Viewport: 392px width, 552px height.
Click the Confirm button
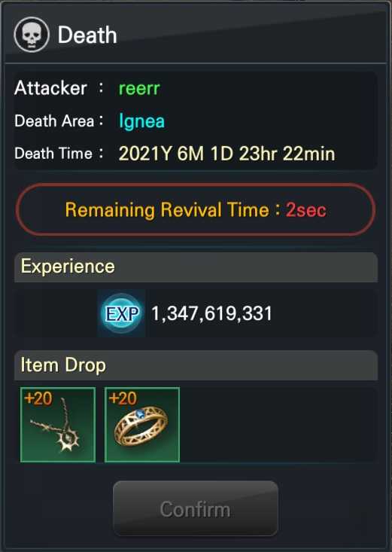point(196,508)
